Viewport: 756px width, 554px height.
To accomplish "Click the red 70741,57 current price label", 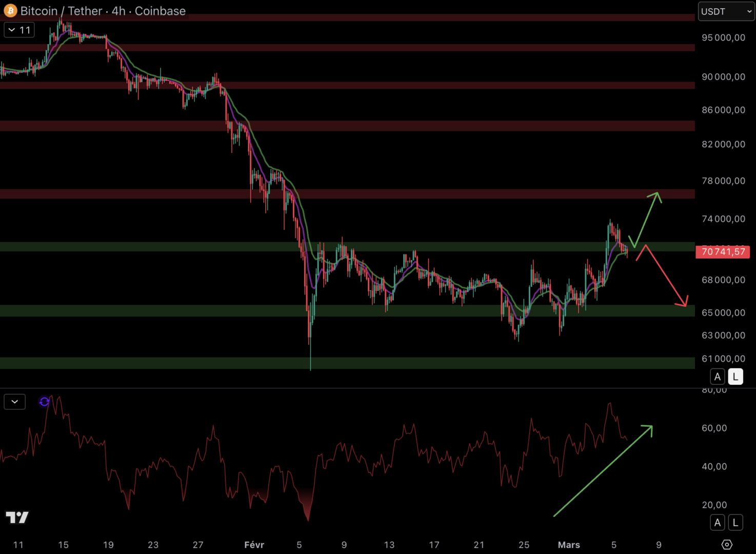I will [x=723, y=252].
